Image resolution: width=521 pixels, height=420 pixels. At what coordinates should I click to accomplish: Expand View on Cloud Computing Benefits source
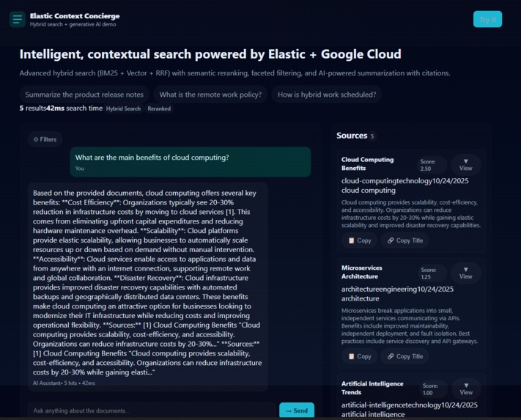[x=465, y=165]
